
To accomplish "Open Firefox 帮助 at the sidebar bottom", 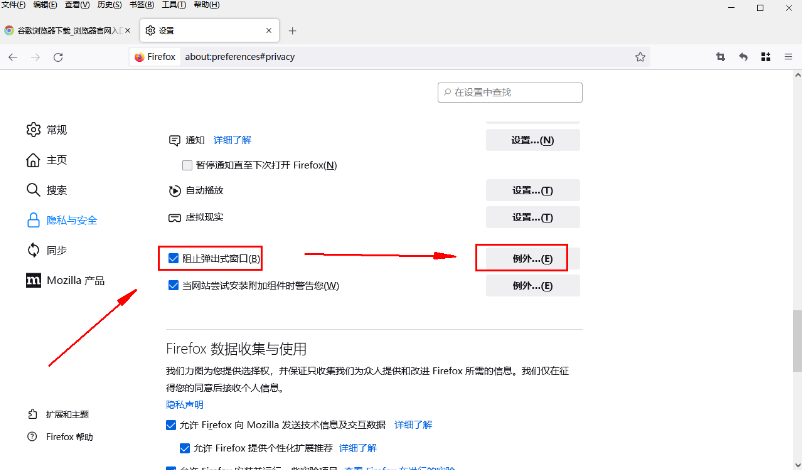I will tap(60, 437).
